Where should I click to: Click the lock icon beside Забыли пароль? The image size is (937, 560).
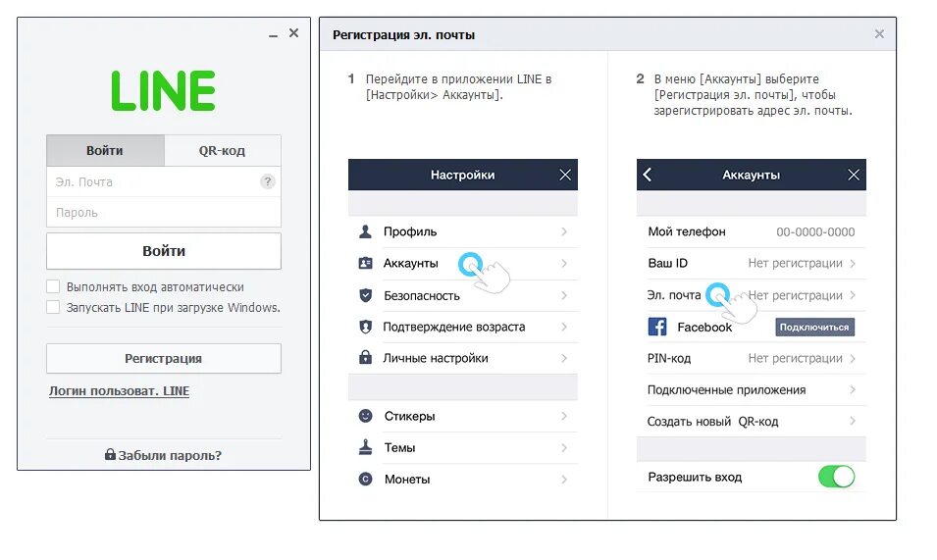(x=110, y=454)
